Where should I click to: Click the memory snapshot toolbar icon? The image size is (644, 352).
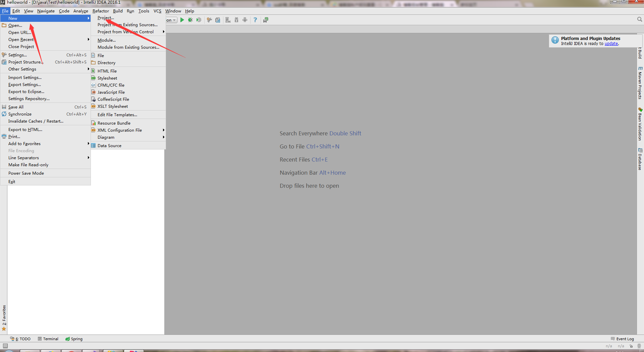[x=266, y=20]
